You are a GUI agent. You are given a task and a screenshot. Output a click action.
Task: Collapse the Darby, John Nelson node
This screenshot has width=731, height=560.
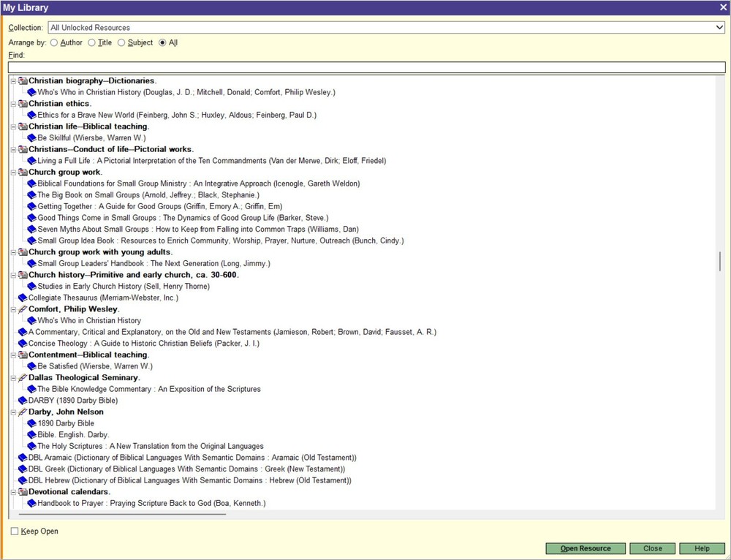13,412
